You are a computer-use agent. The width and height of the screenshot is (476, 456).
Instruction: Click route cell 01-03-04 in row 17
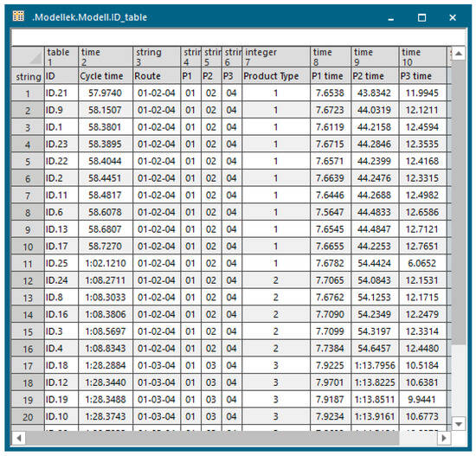tap(157, 365)
